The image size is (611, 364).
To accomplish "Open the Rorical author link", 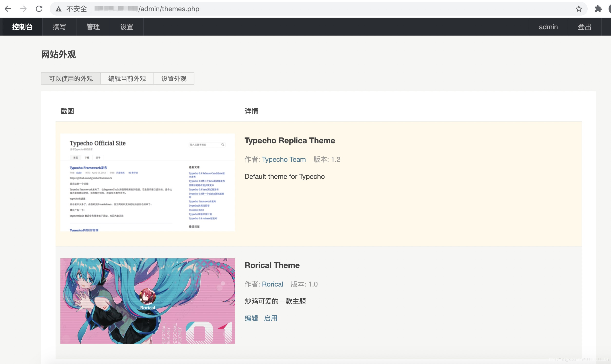I will 272,284.
